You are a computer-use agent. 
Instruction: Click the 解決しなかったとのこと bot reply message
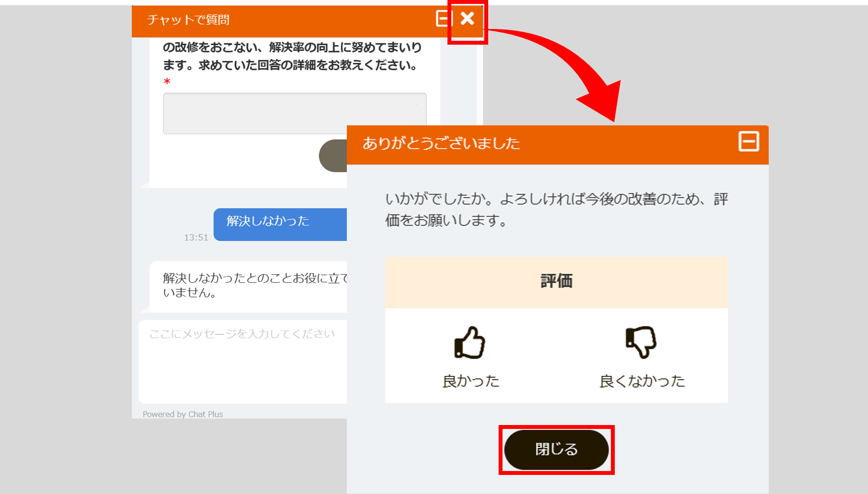click(x=248, y=286)
